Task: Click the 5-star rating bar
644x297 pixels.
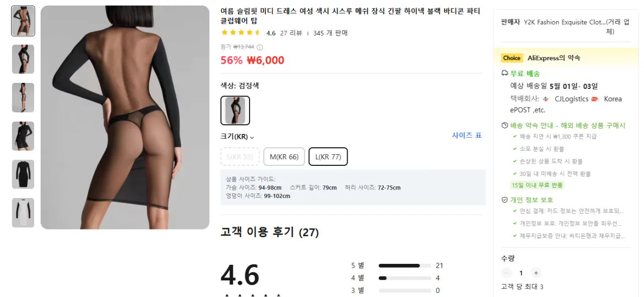Action: [405, 266]
